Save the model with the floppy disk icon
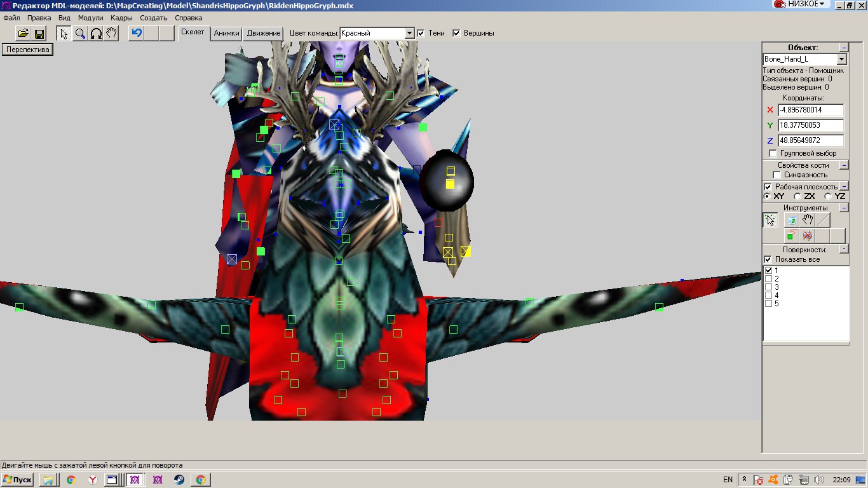 click(39, 34)
